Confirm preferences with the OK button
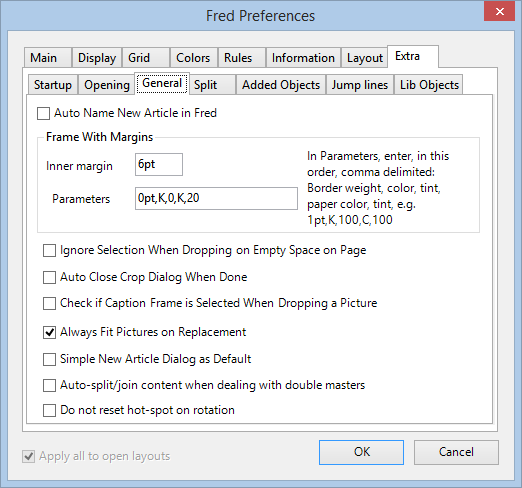522x488 pixels. coord(361,452)
